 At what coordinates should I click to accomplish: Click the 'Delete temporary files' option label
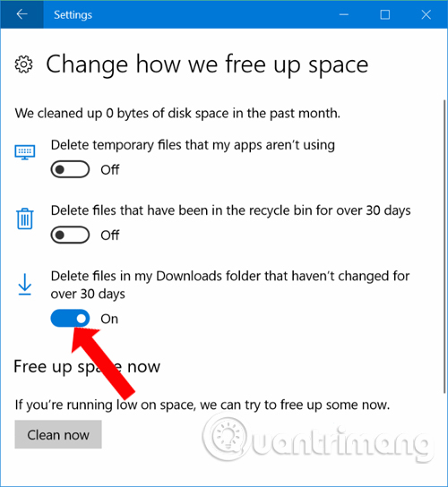click(193, 145)
